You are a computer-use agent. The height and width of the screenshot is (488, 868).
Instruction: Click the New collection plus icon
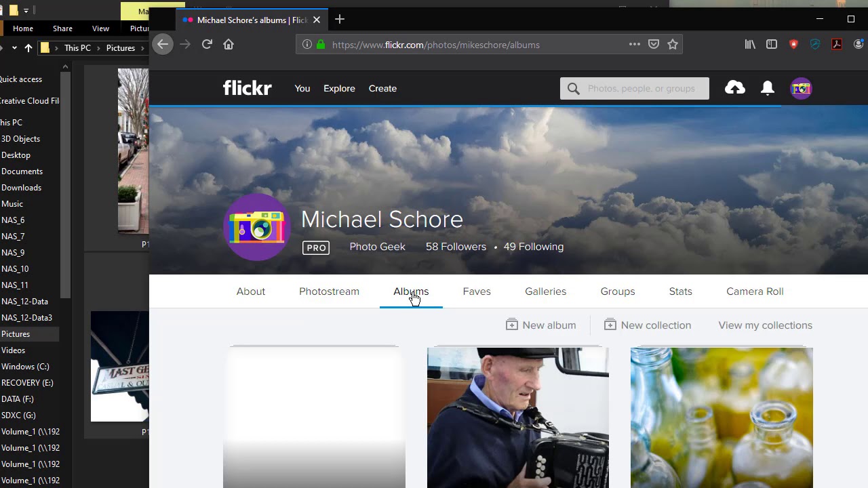click(x=610, y=325)
